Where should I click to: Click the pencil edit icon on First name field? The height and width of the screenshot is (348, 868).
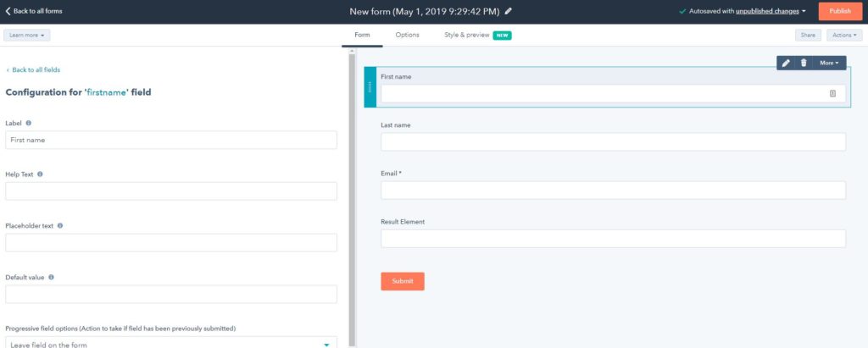tap(786, 63)
